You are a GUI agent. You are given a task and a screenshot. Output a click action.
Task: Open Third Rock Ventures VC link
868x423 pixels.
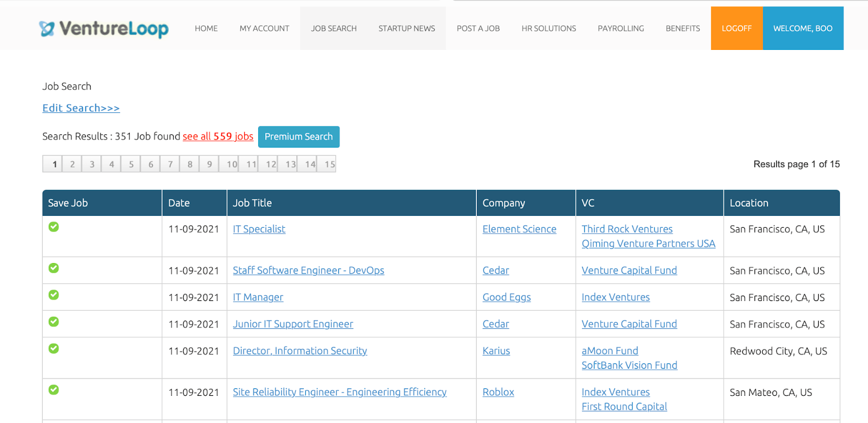click(627, 229)
